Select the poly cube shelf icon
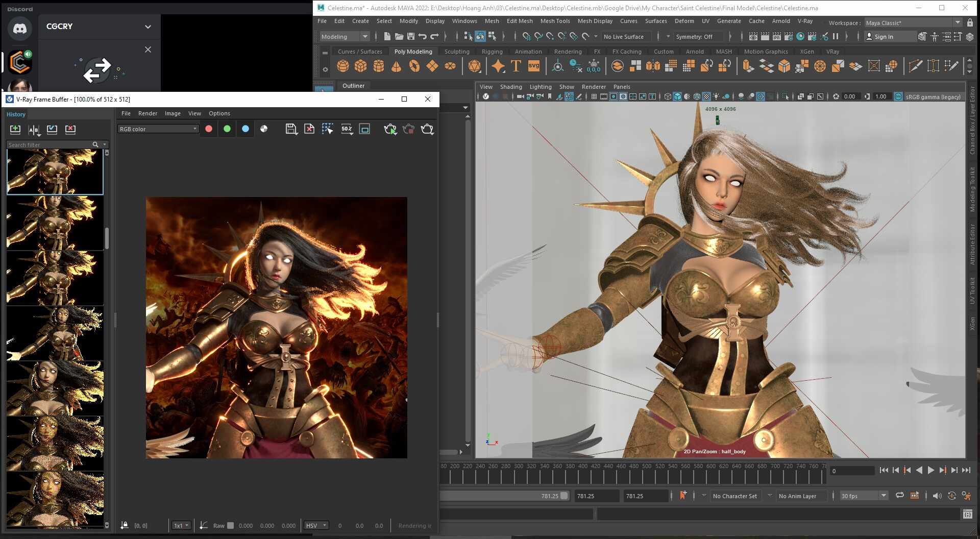This screenshot has height=539, width=980. (x=361, y=66)
